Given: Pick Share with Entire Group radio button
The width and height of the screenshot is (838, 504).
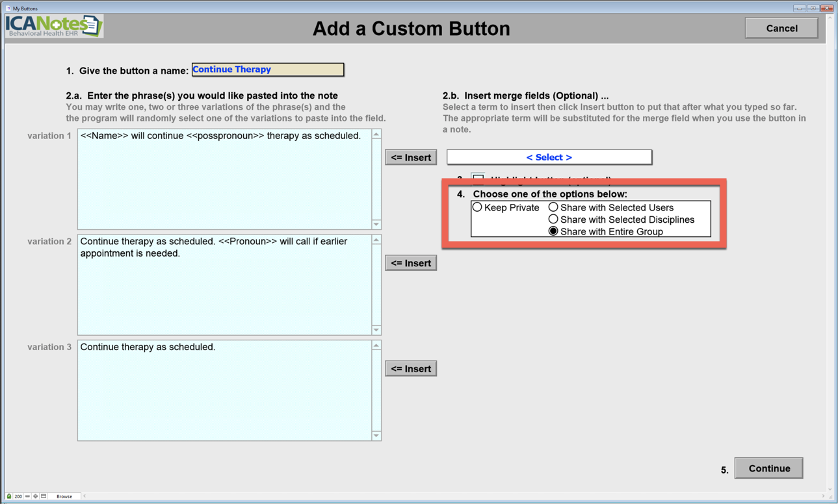Looking at the screenshot, I should pyautogui.click(x=553, y=231).
